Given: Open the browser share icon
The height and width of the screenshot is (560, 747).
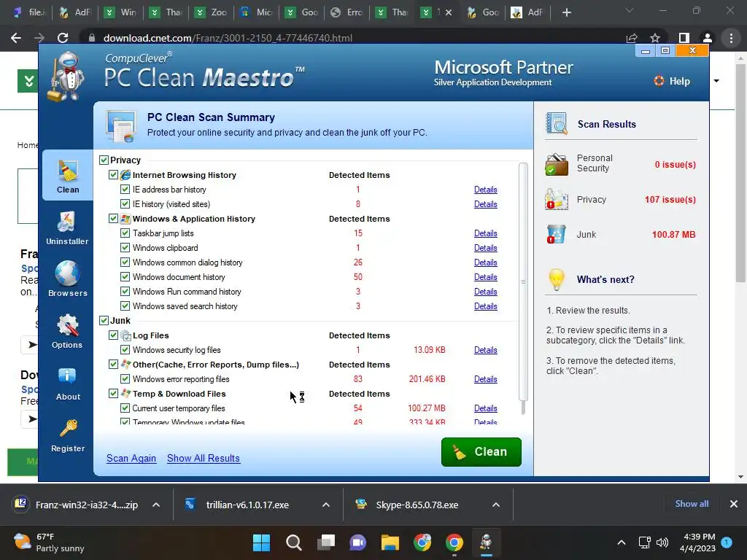Looking at the screenshot, I should (x=632, y=38).
